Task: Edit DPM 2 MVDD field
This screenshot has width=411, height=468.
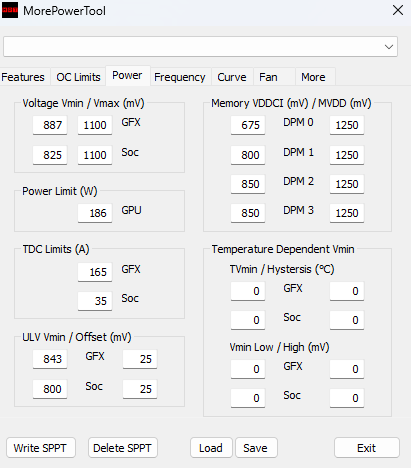Action: 347,184
